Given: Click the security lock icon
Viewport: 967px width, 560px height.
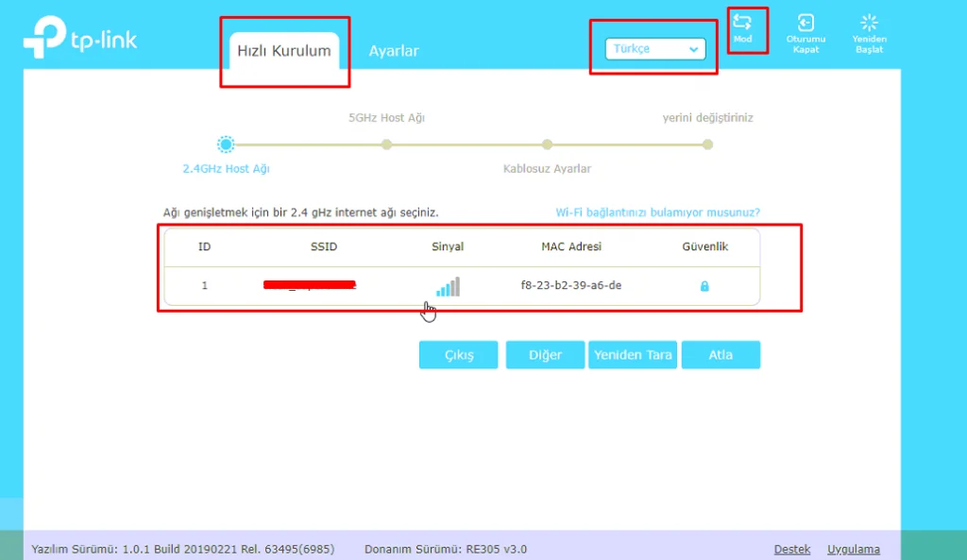Looking at the screenshot, I should [704, 286].
